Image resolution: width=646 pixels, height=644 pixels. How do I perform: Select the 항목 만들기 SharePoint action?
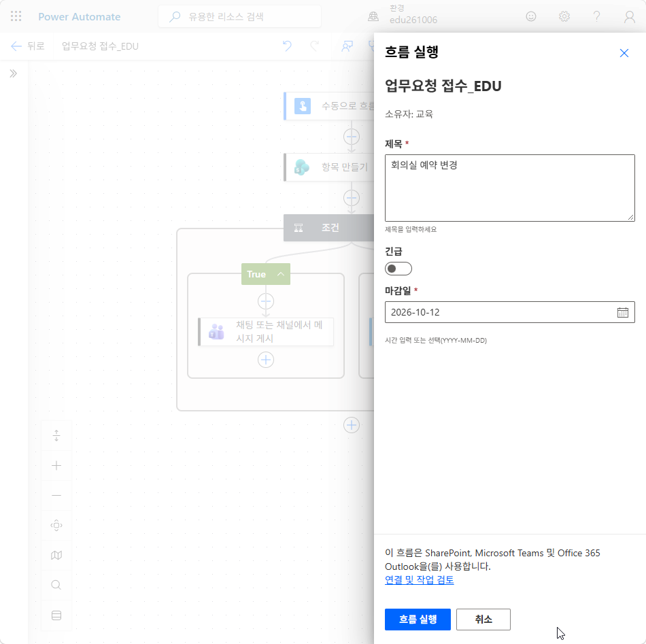pos(329,167)
